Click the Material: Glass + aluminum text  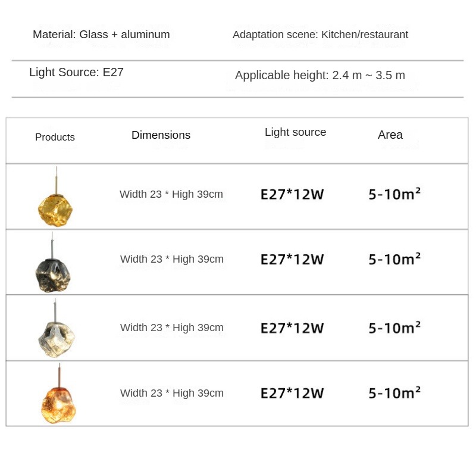[x=101, y=35]
